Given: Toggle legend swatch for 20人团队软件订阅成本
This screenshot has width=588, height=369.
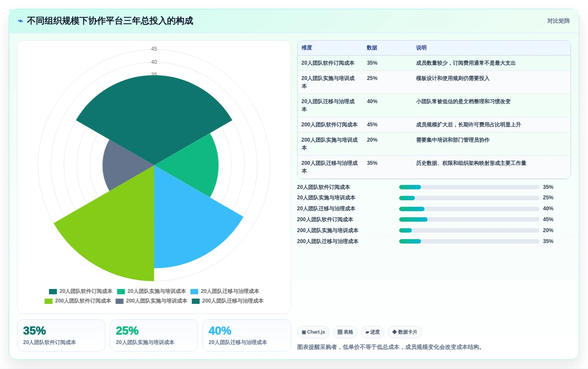Looking at the screenshot, I should (53, 292).
